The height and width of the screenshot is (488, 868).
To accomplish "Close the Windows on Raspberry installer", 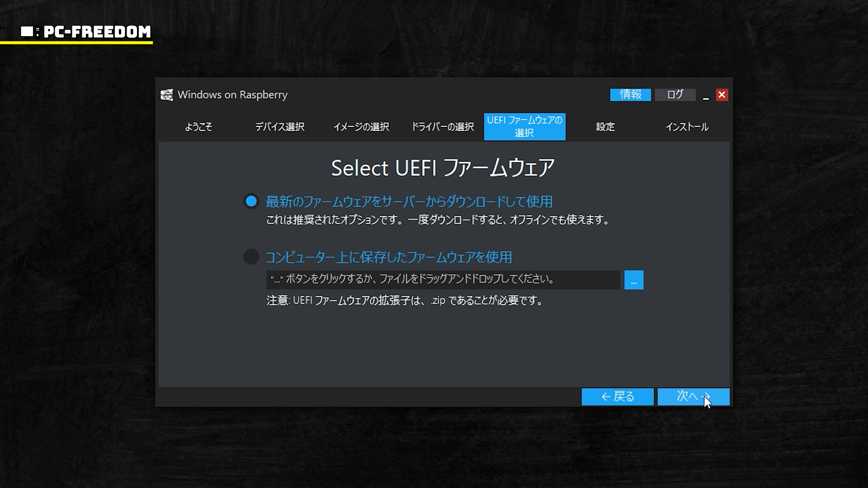I will click(722, 95).
